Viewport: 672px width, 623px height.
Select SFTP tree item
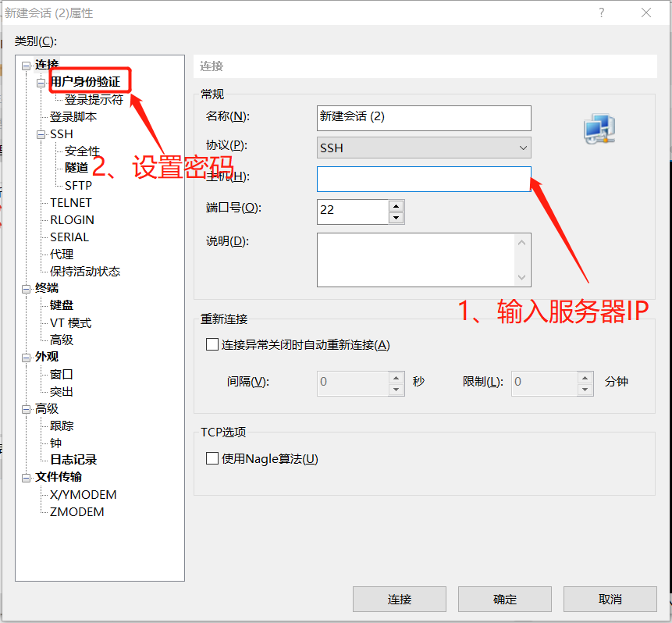[x=78, y=185]
